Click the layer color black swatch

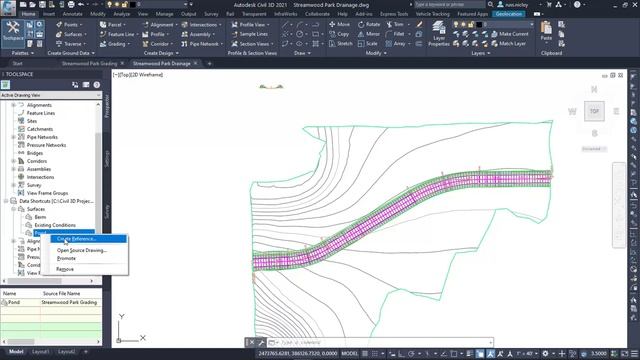coord(479,24)
